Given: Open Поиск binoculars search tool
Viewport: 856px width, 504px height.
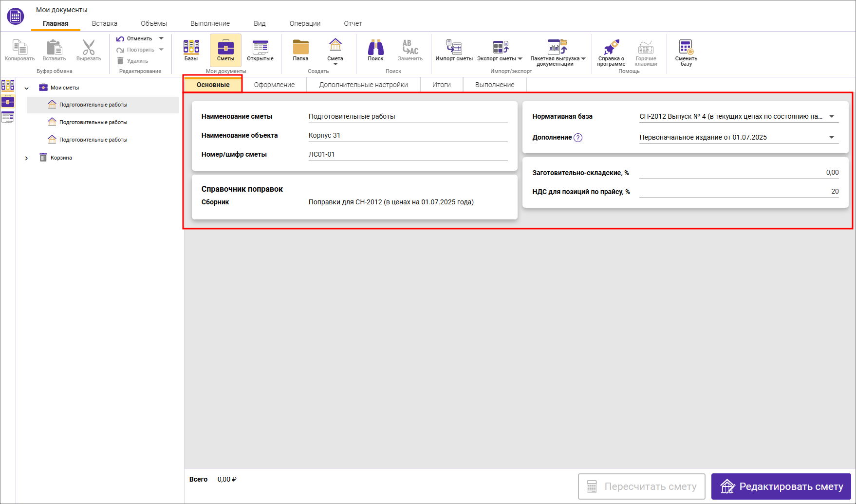Looking at the screenshot, I should pyautogui.click(x=375, y=50).
